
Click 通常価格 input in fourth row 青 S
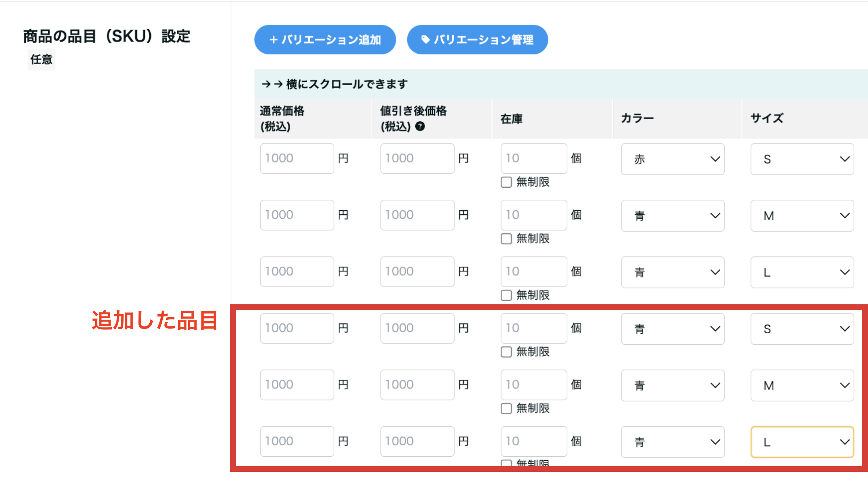tap(297, 328)
